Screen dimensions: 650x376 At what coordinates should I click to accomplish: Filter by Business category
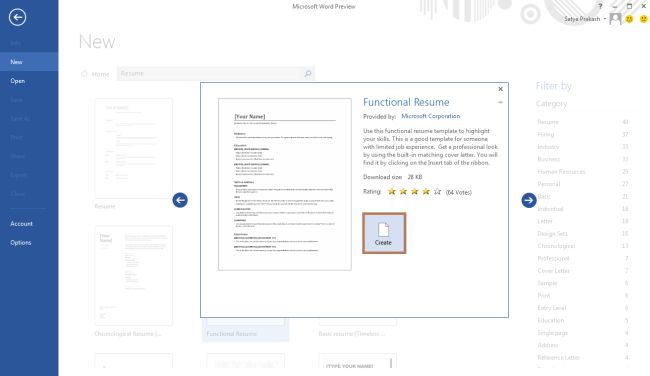(582, 159)
